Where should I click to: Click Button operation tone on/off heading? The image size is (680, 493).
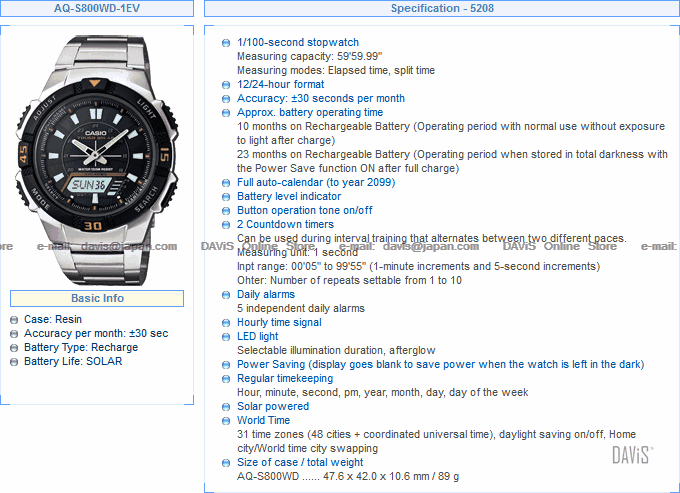point(305,210)
